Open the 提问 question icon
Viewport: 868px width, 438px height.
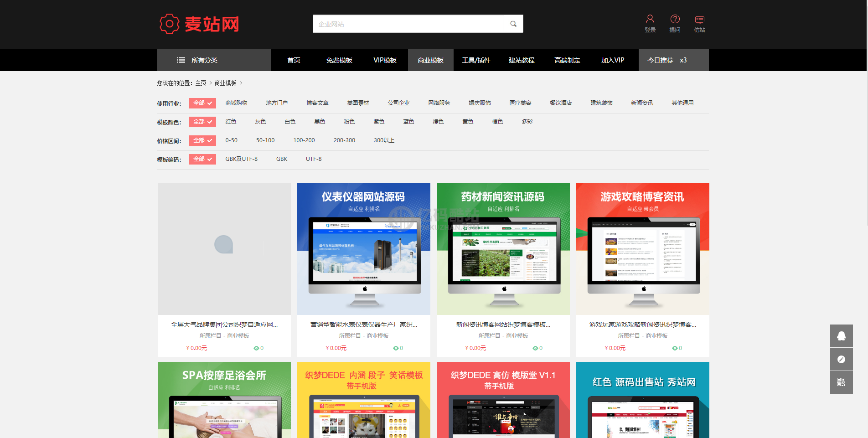coord(675,19)
